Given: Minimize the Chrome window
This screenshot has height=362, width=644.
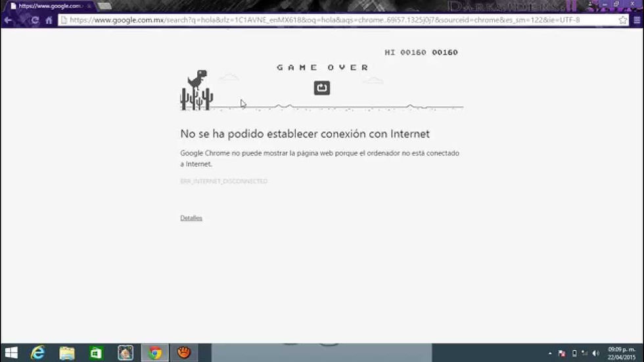Looking at the screenshot, I should 605,5.
